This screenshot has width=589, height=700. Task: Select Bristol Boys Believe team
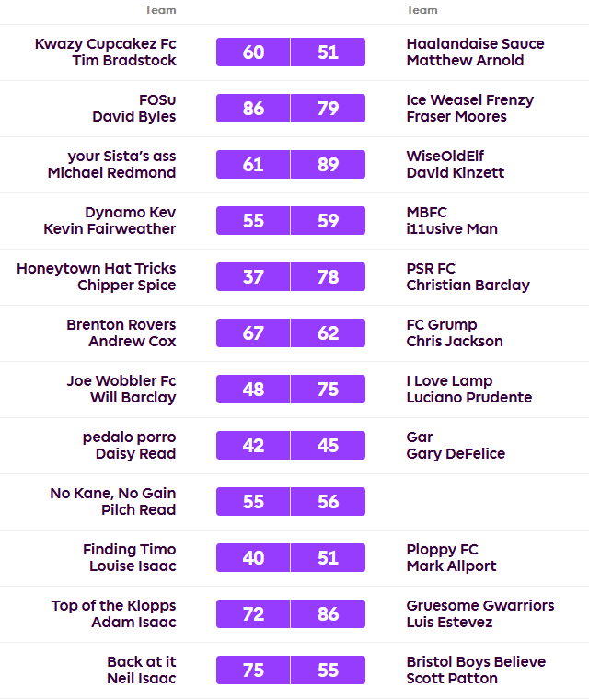[476, 662]
